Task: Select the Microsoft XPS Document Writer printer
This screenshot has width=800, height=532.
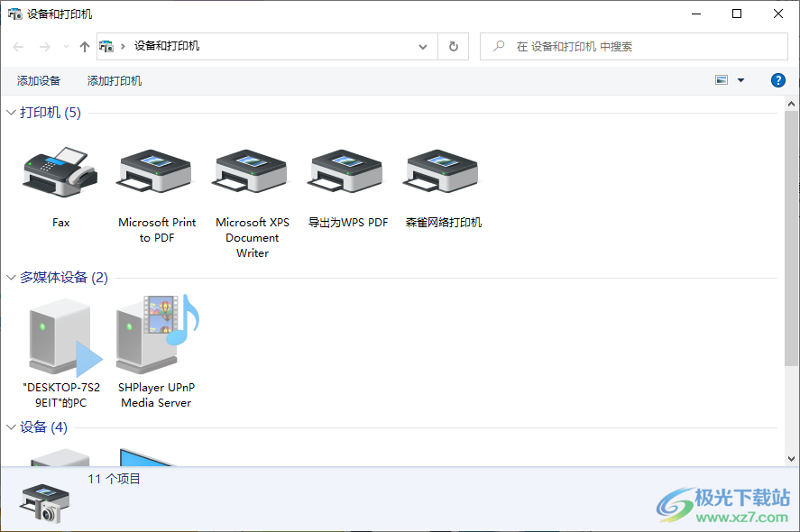Action: [x=250, y=171]
